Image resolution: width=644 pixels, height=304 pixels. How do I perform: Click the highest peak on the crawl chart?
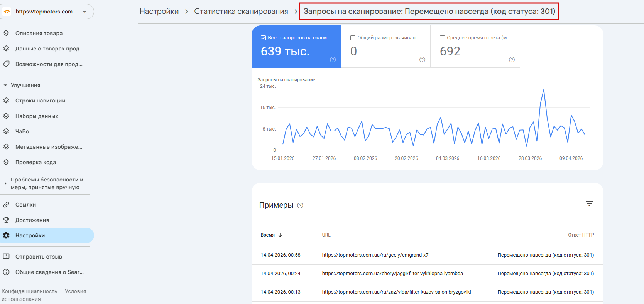(x=544, y=90)
